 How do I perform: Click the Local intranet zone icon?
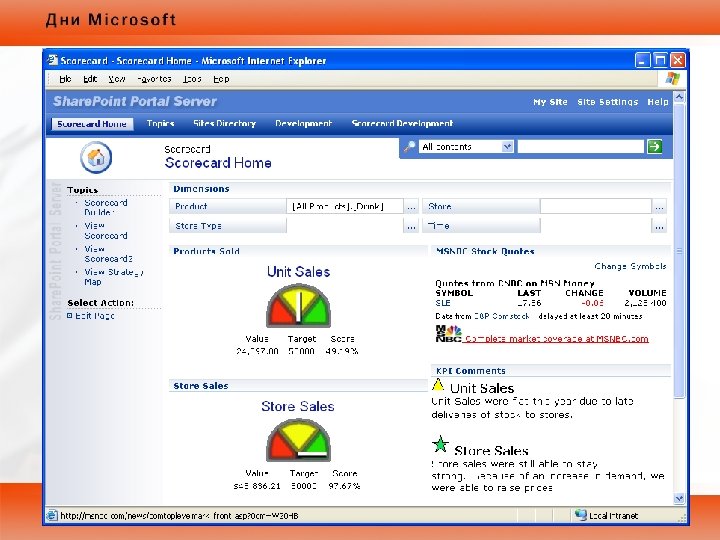pos(580,515)
